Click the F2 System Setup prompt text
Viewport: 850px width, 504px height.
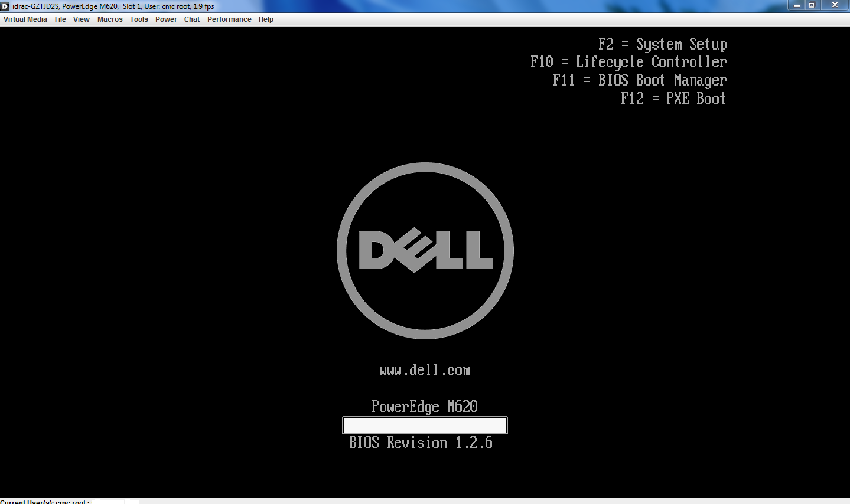[x=663, y=44]
